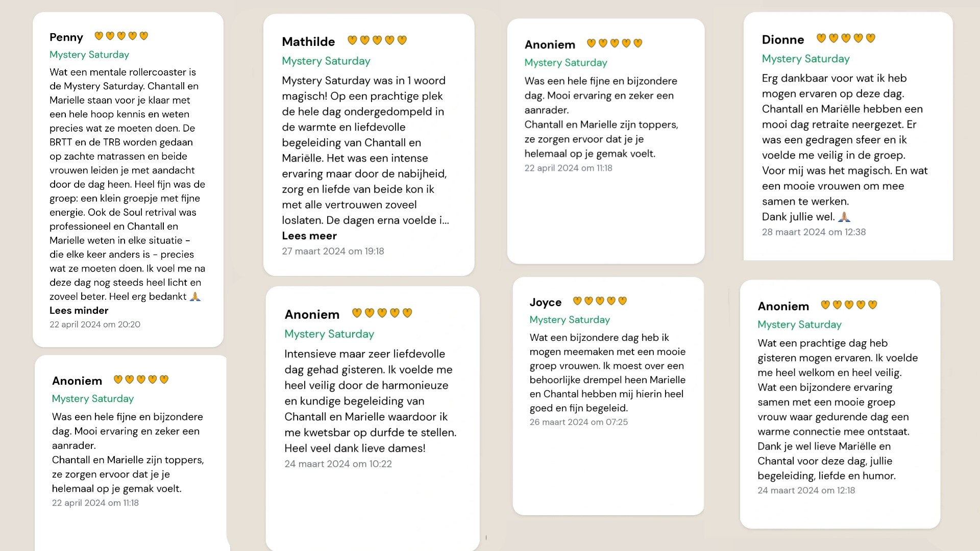Viewport: 980px width, 551px height.
Task: Click the date 28 maart 2024 om 12:38
Action: (x=814, y=232)
